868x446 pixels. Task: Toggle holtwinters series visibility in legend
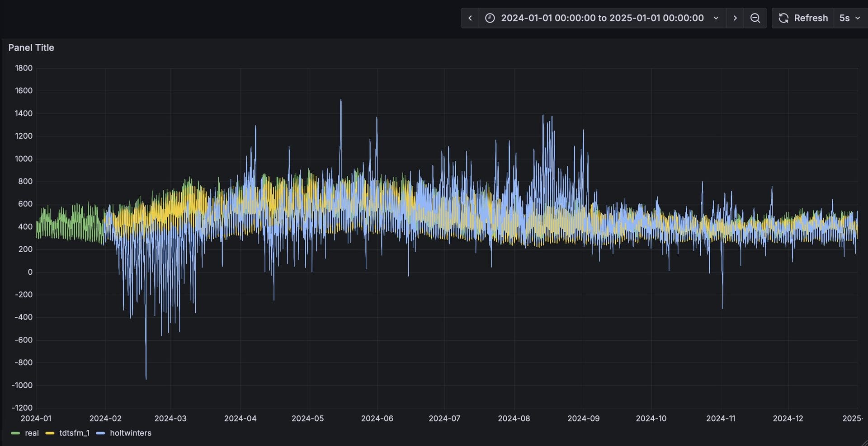click(x=130, y=433)
